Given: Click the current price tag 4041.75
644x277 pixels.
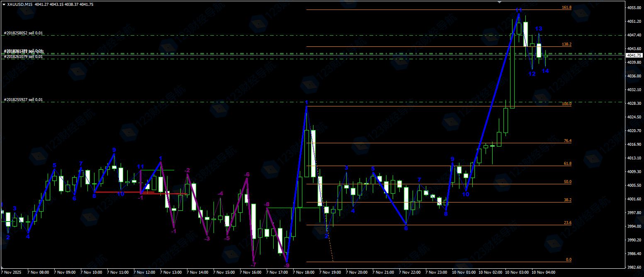Looking at the screenshot, I should (634, 55).
